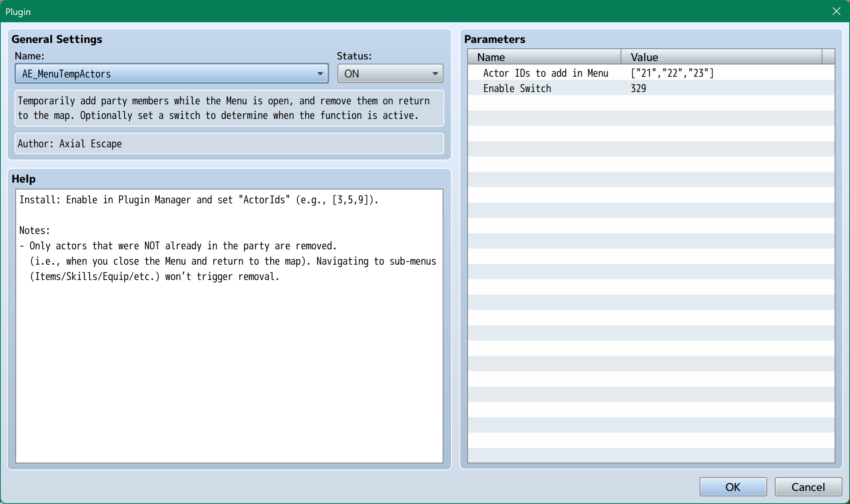Click the plugin description text box
This screenshot has width=850, height=504.
click(x=229, y=108)
